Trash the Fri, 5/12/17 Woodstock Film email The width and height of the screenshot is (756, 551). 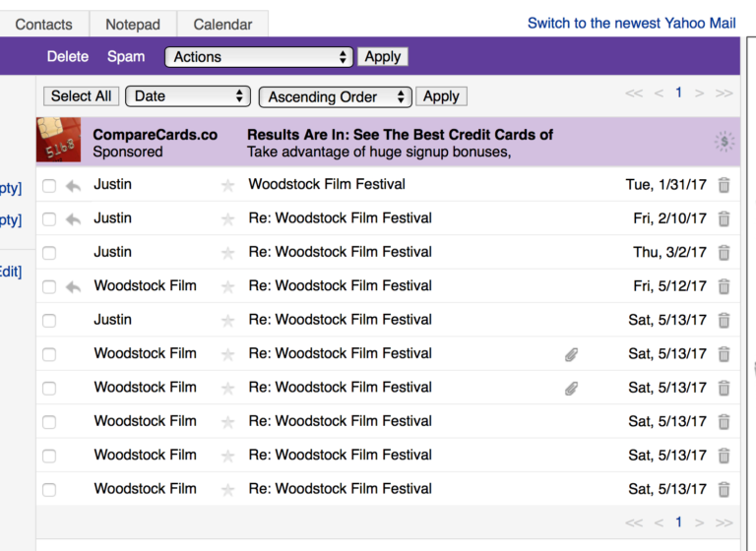pyautogui.click(x=724, y=286)
